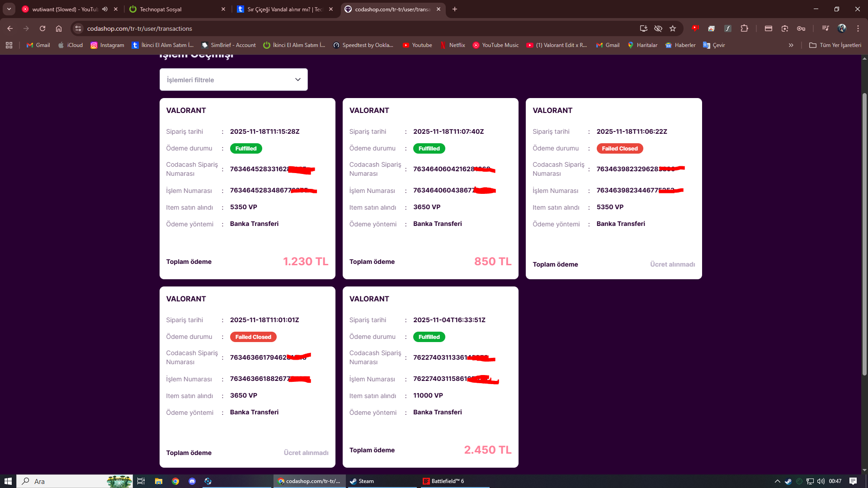Open the Haberler bookmark

coord(680,45)
